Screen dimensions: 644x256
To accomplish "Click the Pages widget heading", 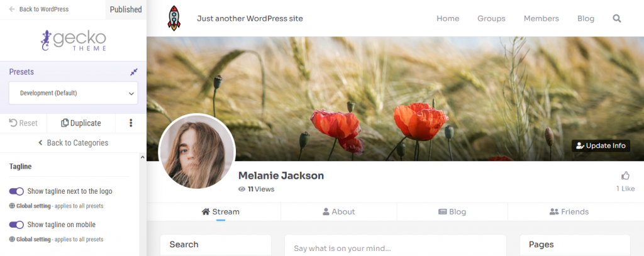I will 541,245.
